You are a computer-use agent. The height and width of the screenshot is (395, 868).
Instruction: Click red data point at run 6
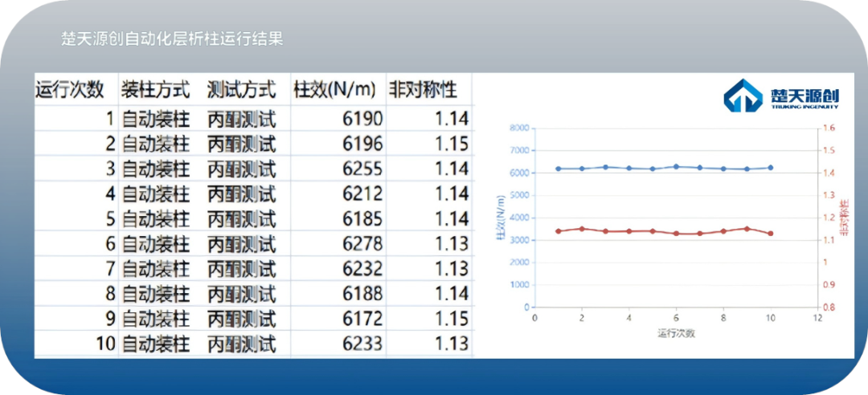coord(676,234)
